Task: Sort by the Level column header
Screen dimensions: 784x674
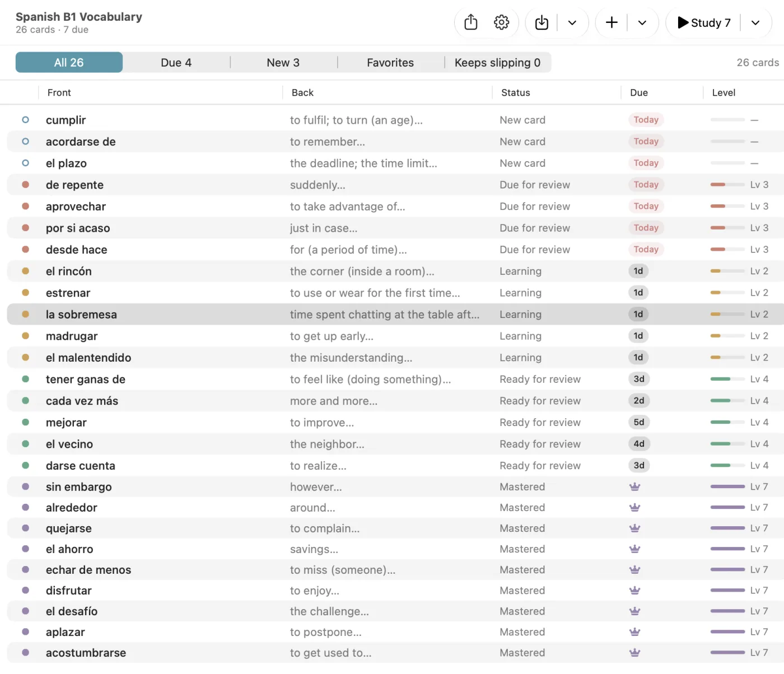Action: 724,93
